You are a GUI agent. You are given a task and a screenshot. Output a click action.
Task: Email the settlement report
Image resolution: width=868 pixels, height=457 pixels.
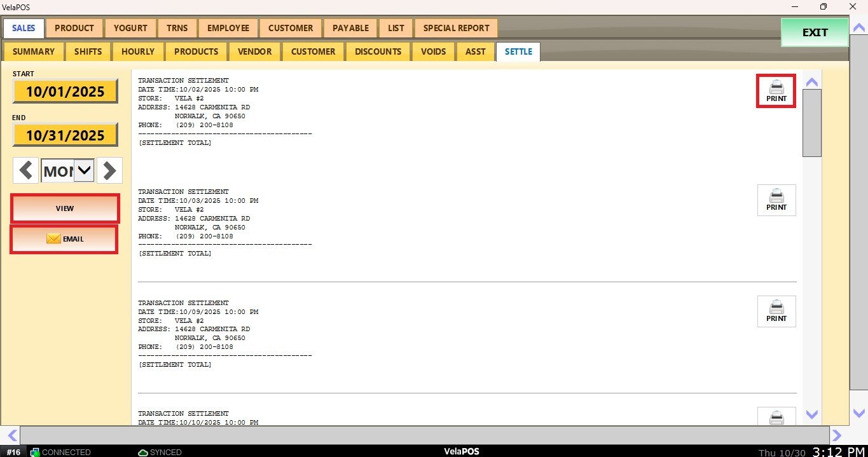click(64, 239)
